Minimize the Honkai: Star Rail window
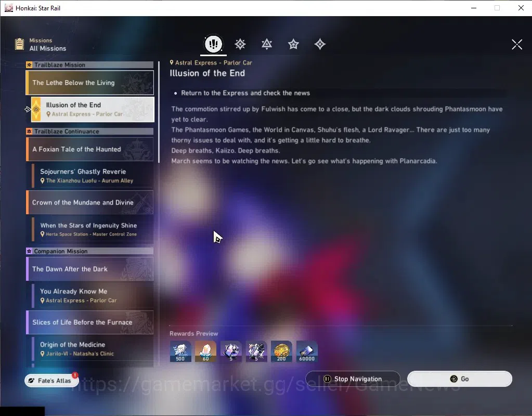 (474, 8)
